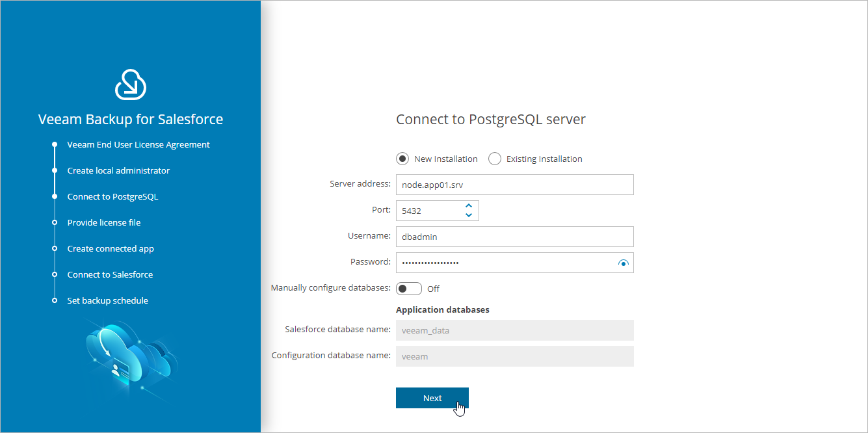Image resolution: width=868 pixels, height=433 pixels.
Task: Click the Veeam Backup for Salesforce title
Action: click(x=131, y=120)
